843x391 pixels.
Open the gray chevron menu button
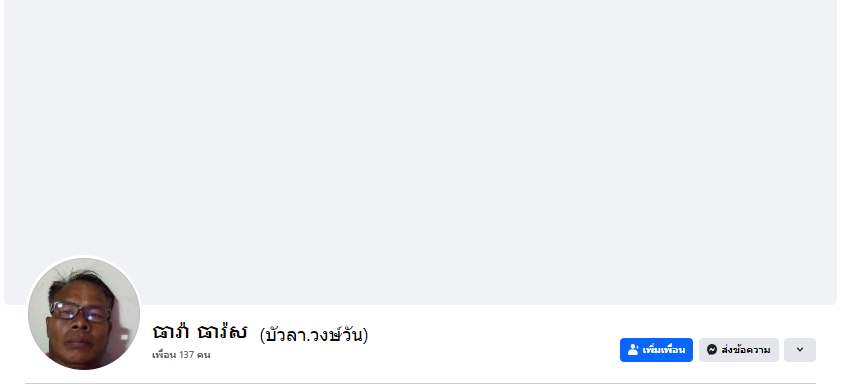(x=799, y=350)
